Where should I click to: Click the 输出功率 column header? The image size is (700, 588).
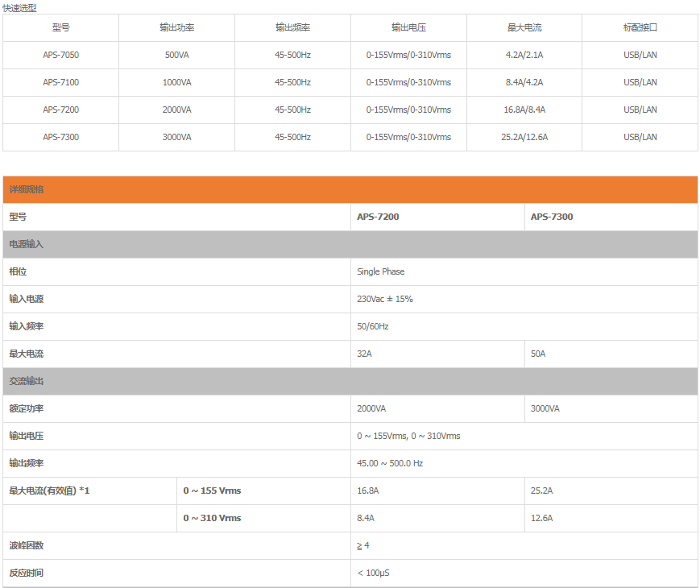176,27
